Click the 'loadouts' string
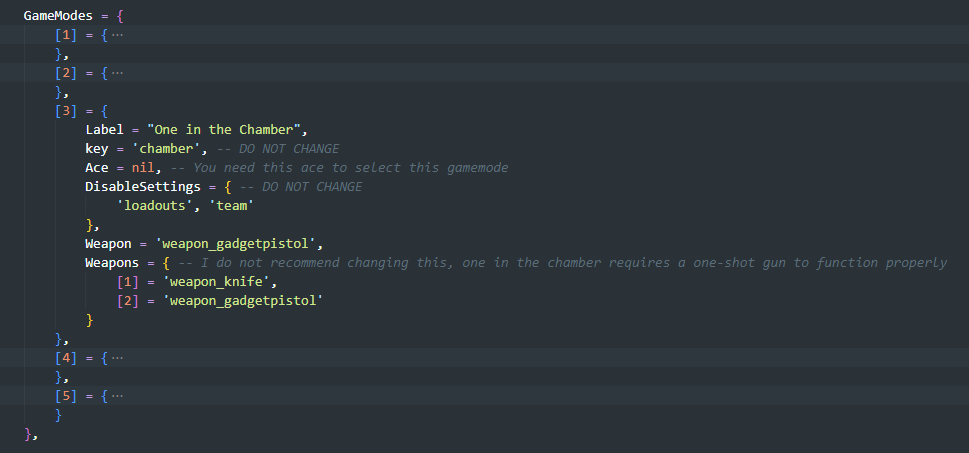Image resolution: width=969 pixels, height=453 pixels. pyautogui.click(x=154, y=206)
